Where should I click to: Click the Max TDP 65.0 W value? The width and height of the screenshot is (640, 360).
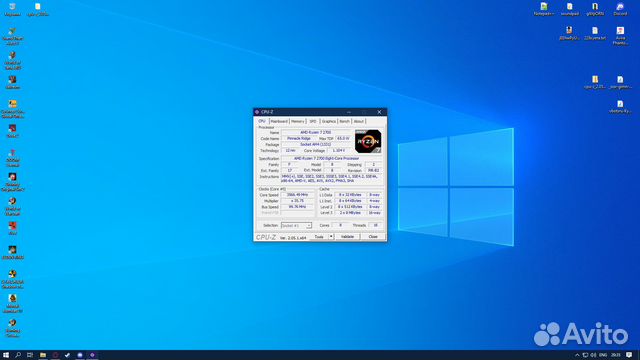point(343,138)
